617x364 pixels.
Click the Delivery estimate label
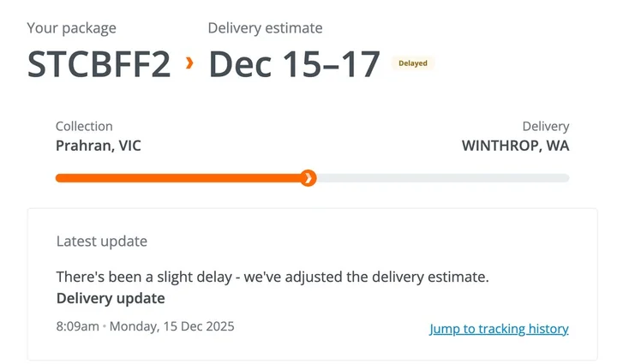click(265, 28)
